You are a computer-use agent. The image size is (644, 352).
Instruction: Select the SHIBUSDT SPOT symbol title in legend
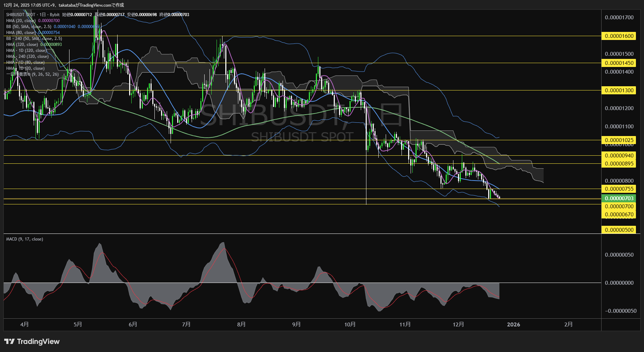21,15
